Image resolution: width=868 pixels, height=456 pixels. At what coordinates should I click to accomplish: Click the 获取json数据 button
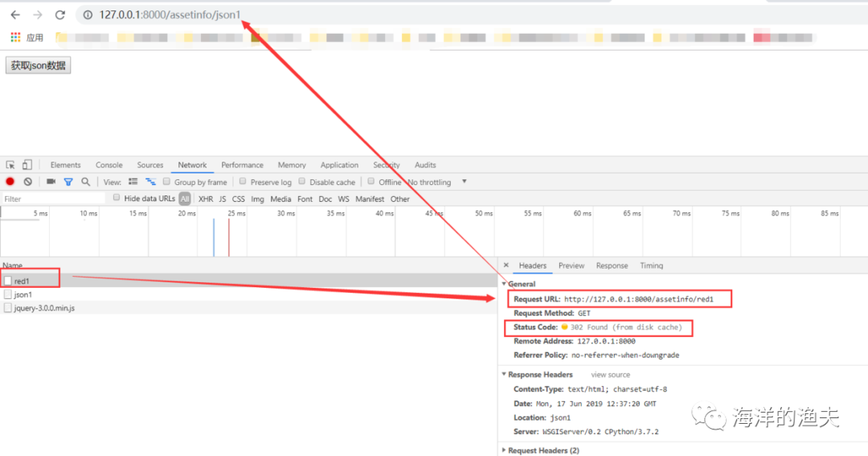tap(39, 65)
